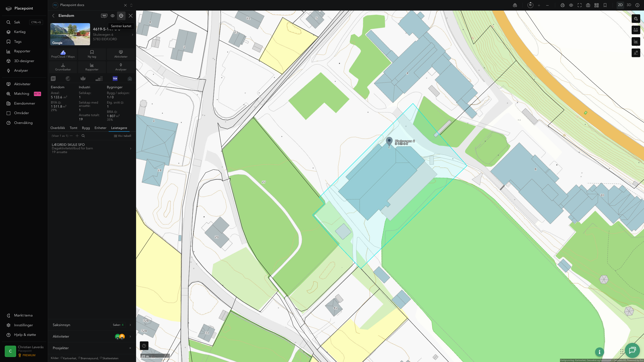Toggle property visibility eye icon
Viewport: 644px width, 362px height.
[112, 16]
